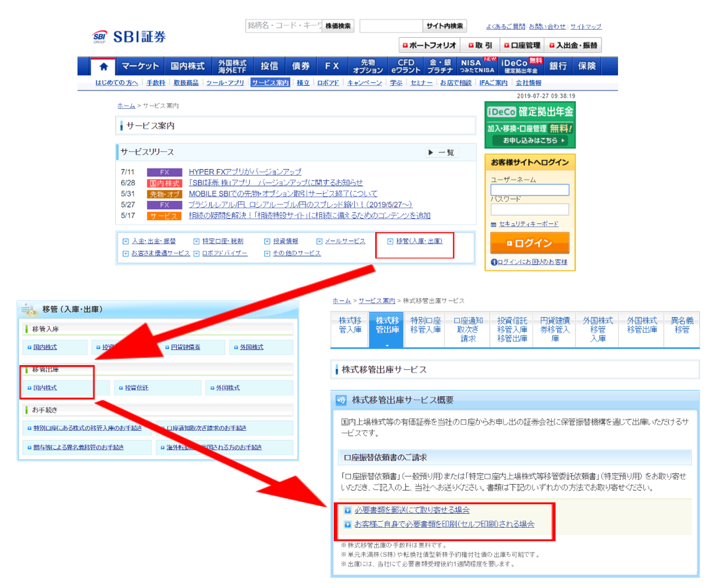
Task: Select FX in the navigation bar
Action: (332, 66)
